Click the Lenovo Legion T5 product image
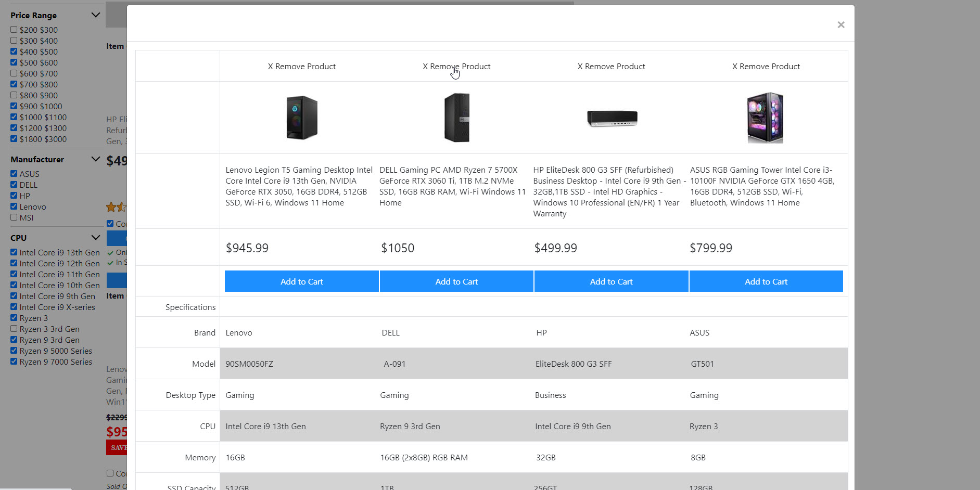This screenshot has width=980, height=490. pos(302,118)
